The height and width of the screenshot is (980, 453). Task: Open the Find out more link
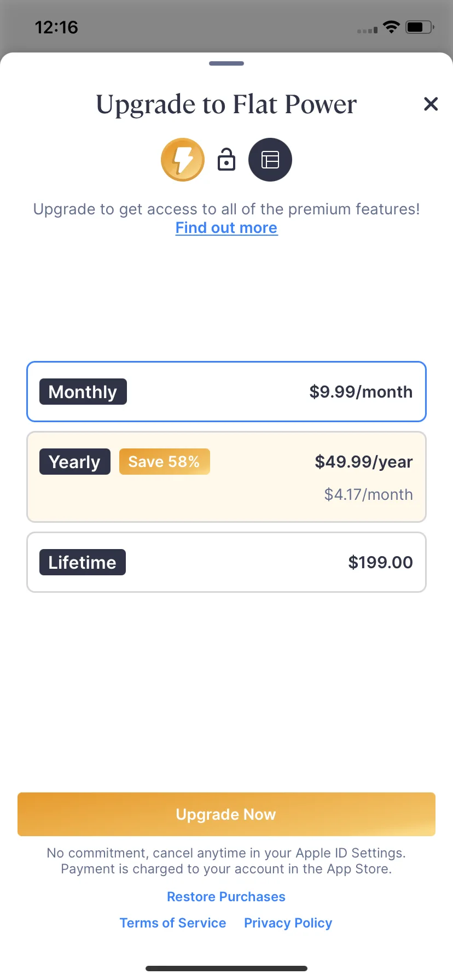click(x=226, y=228)
